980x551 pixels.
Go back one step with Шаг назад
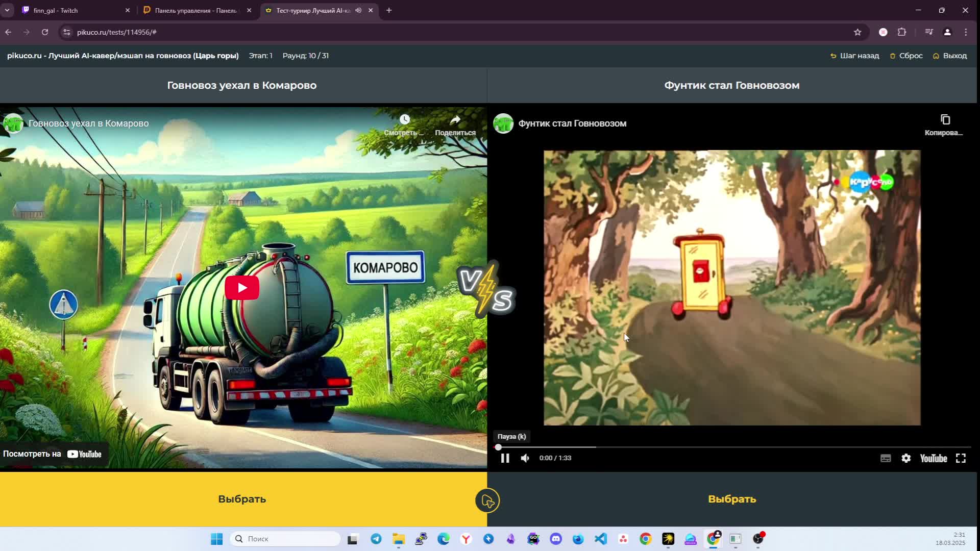click(854, 56)
